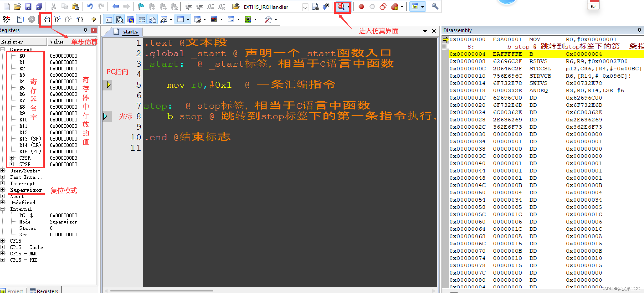
Task: Run the program
Action: [21, 19]
